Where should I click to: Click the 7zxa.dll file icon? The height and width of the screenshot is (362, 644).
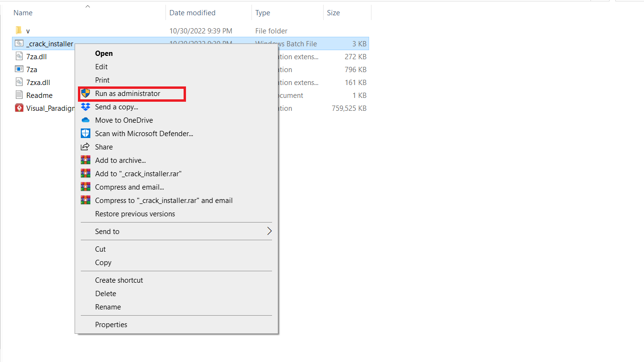coord(19,82)
